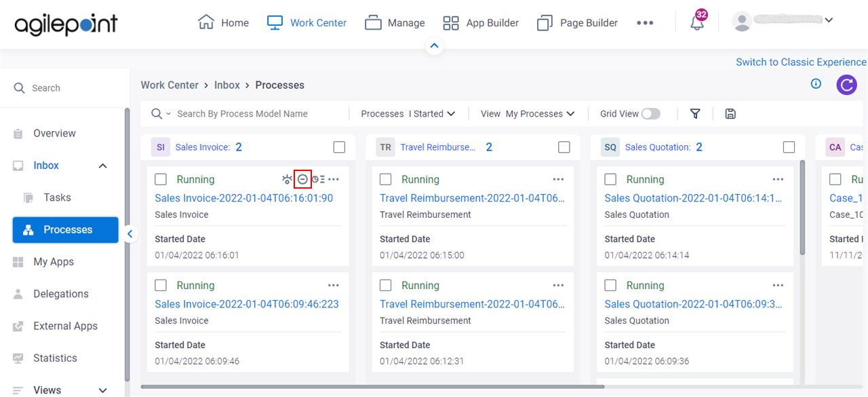Open ellipsis menu on Sales Quotation 06:14:14 card

click(x=778, y=179)
